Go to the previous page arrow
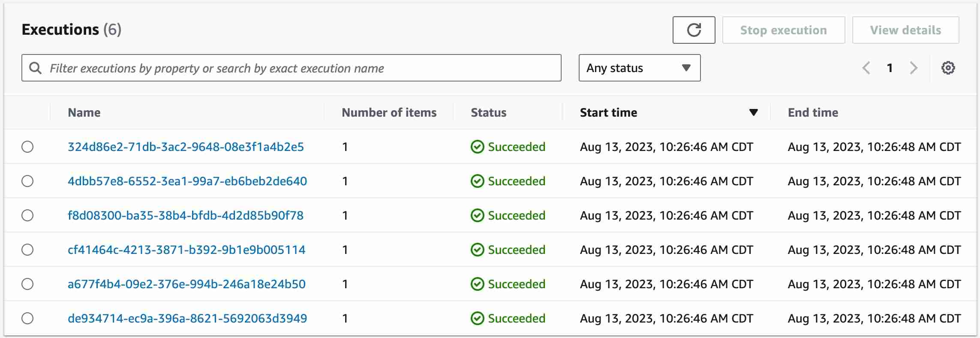This screenshot has width=980, height=338. pyautogui.click(x=866, y=68)
